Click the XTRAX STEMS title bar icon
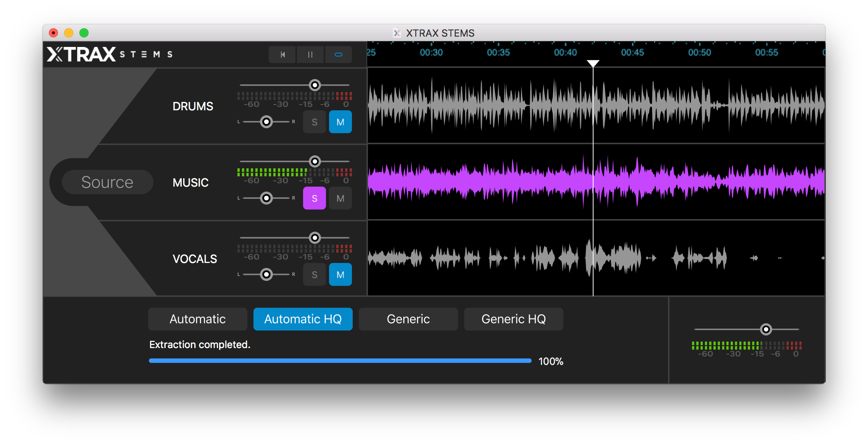 397,33
